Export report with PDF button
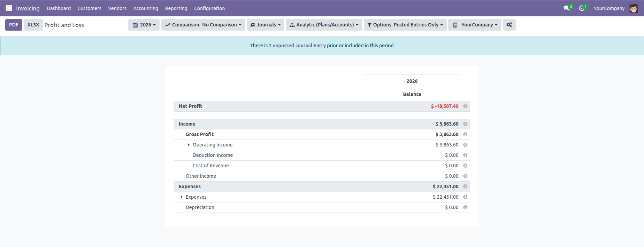The image size is (644, 247). [14, 25]
